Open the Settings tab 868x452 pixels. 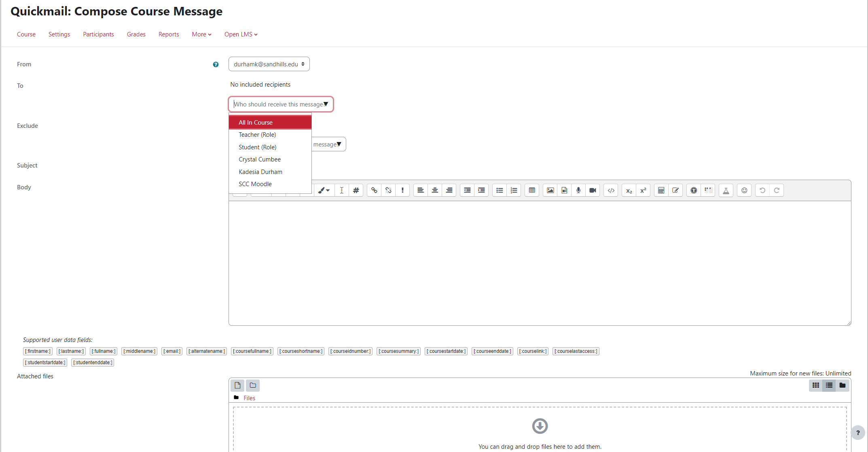pyautogui.click(x=59, y=34)
